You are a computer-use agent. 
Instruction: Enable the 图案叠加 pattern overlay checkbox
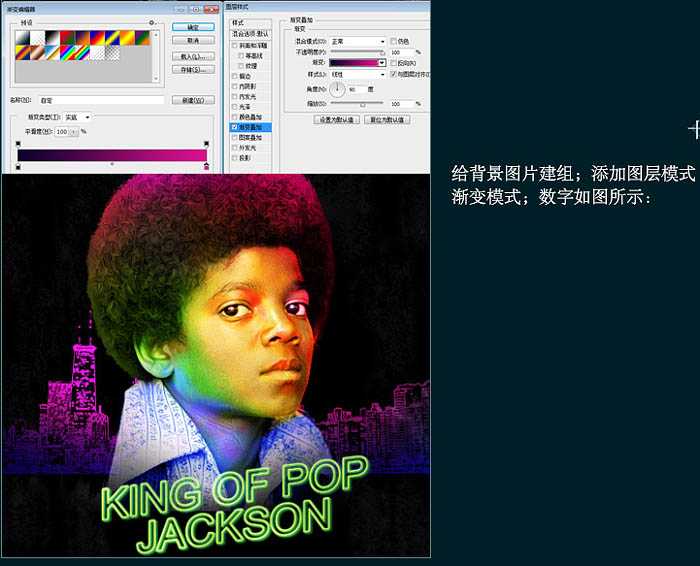click(x=234, y=137)
